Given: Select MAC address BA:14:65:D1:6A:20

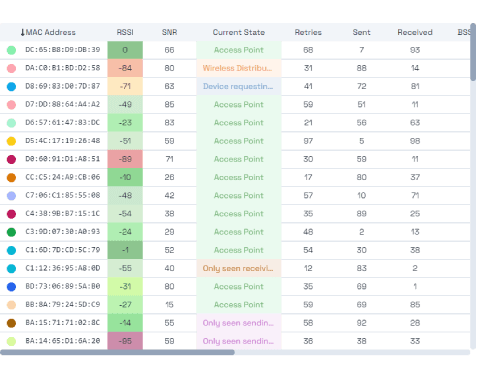Looking at the screenshot, I should (x=63, y=341).
